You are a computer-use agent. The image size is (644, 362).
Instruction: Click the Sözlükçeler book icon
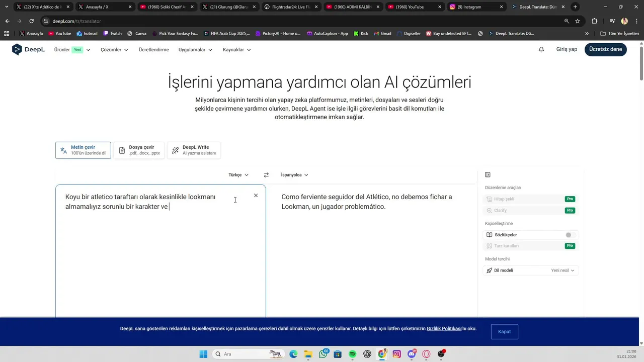tap(490, 235)
